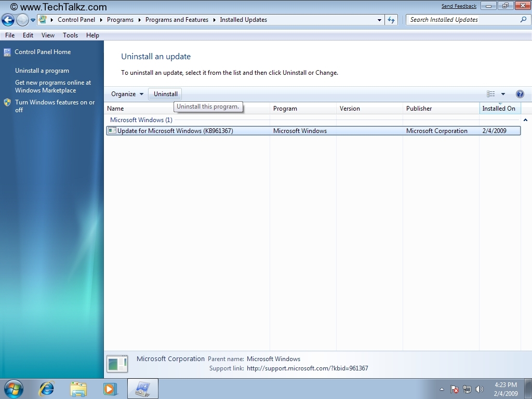Click the Back navigation arrow button

(8, 20)
